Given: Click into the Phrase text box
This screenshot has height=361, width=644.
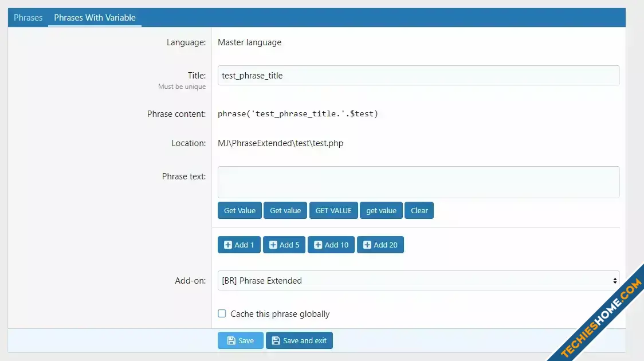Looking at the screenshot, I should click(418, 182).
